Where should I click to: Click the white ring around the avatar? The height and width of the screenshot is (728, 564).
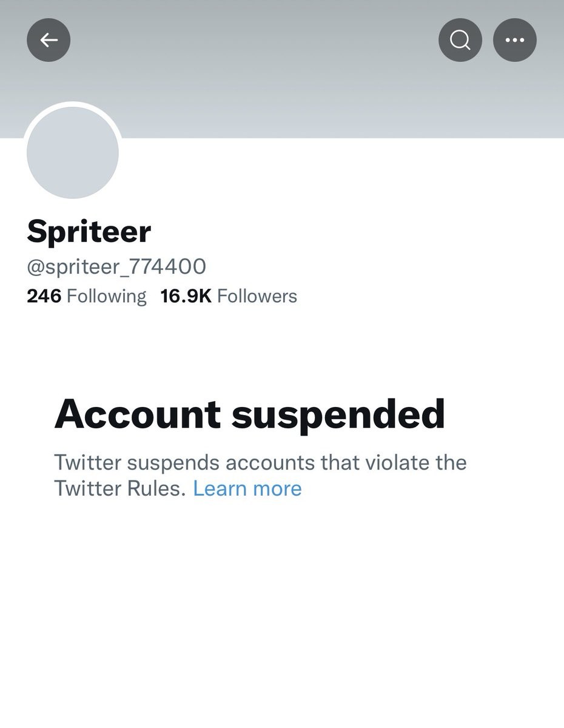(73, 104)
